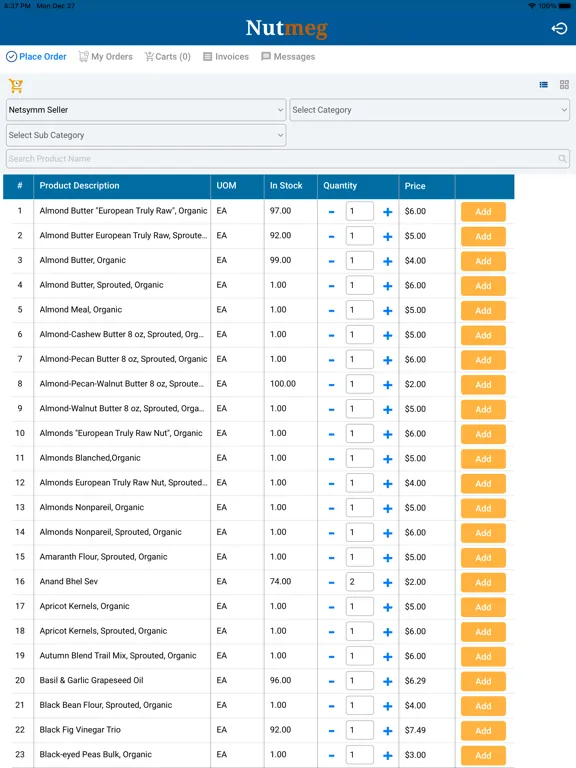Image resolution: width=576 pixels, height=768 pixels.
Task: Add Almonds Nonpareil, Sprouted, Organic to cart
Action: pos(483,533)
